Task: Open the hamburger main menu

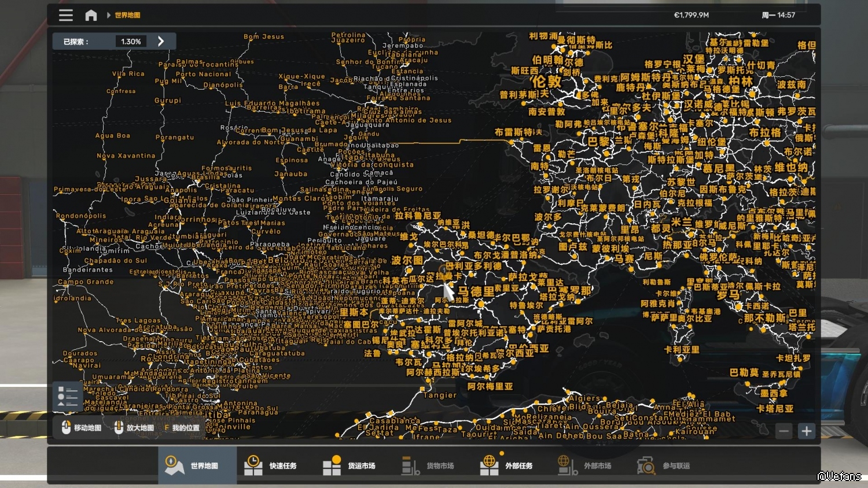Action: pos(66,15)
